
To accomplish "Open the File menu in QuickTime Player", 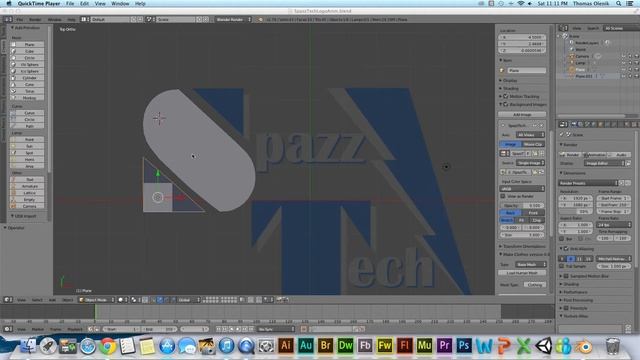I will (70, 4).
